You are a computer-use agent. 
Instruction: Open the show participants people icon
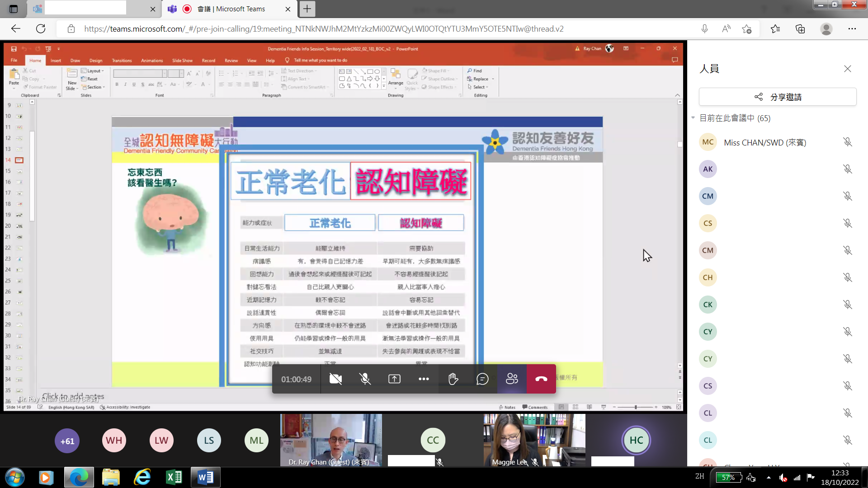point(512,379)
